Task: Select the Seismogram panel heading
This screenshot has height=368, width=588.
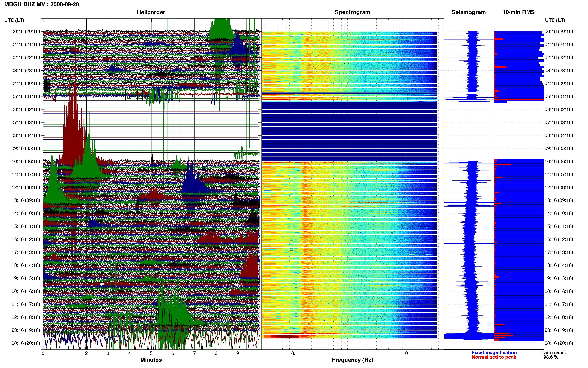Action: tap(468, 12)
